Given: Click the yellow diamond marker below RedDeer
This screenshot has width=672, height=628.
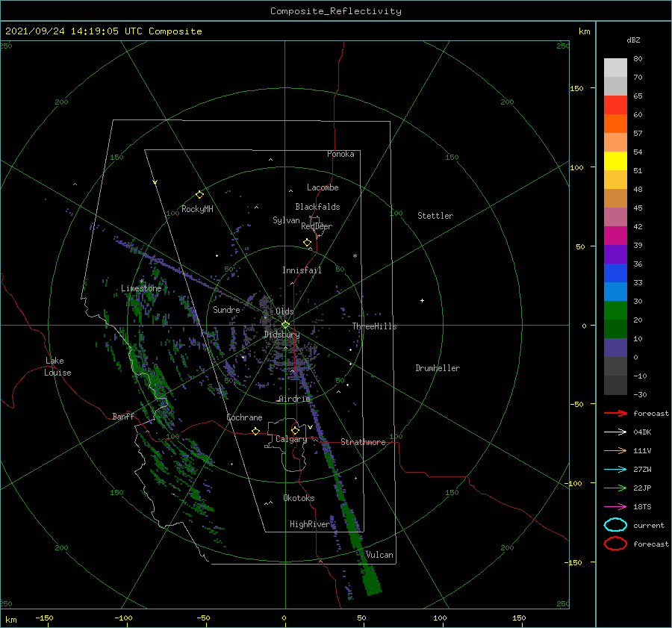Looking at the screenshot, I should point(308,243).
